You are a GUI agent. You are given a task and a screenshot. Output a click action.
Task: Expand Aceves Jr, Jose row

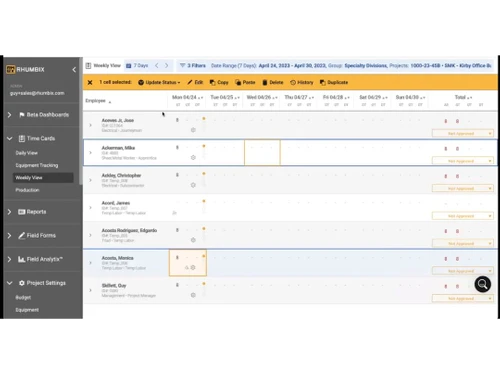(90, 125)
